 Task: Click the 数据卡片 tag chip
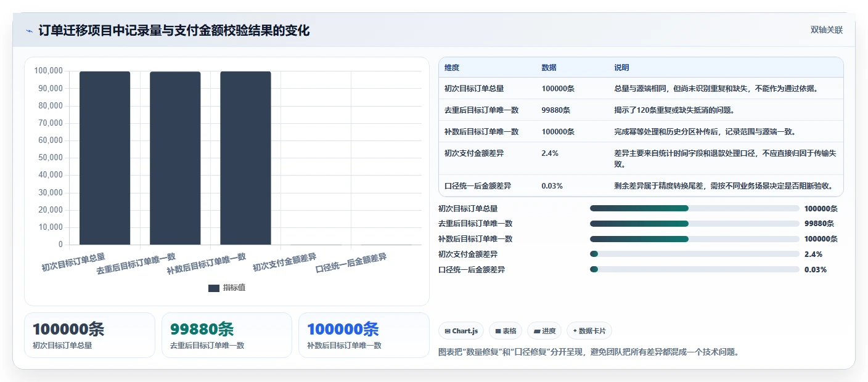589,331
